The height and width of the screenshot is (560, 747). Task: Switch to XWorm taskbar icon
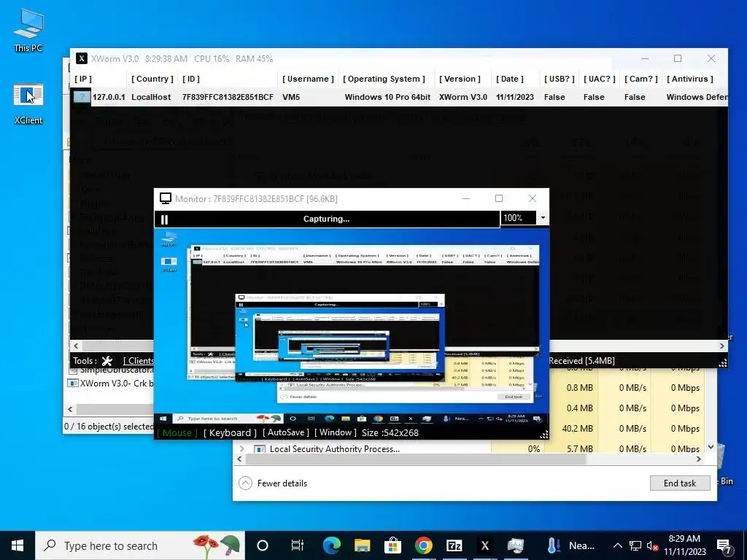click(484, 545)
